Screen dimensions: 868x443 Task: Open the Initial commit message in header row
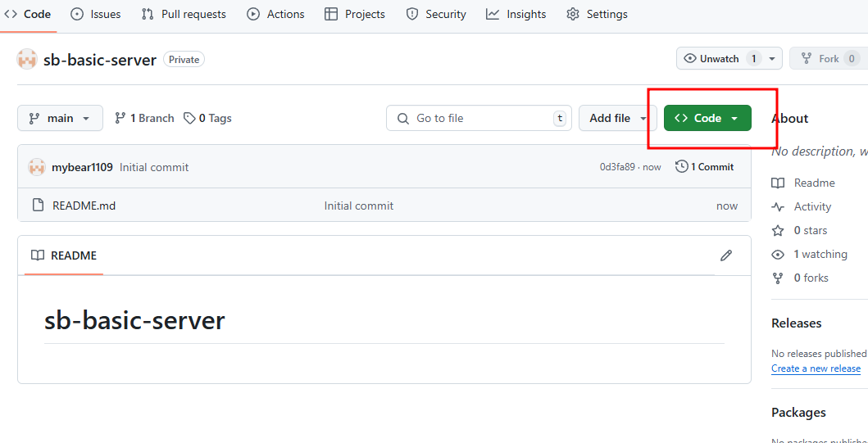pyautogui.click(x=154, y=167)
